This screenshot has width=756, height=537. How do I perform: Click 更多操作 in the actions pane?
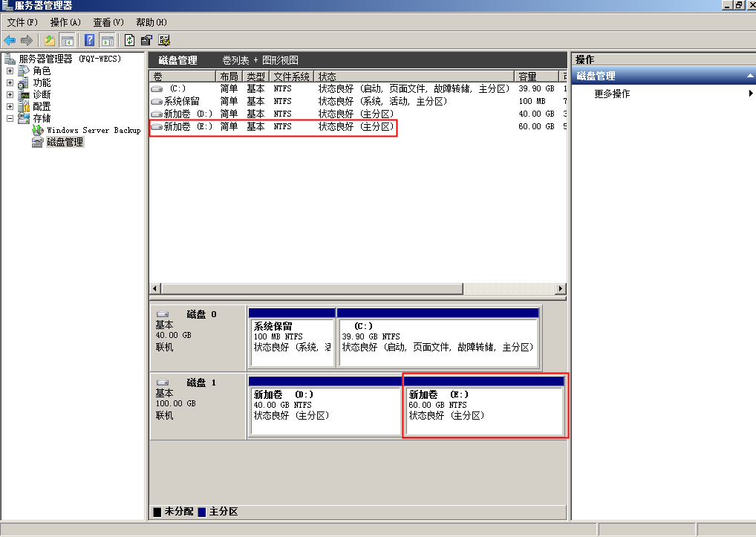(612, 94)
